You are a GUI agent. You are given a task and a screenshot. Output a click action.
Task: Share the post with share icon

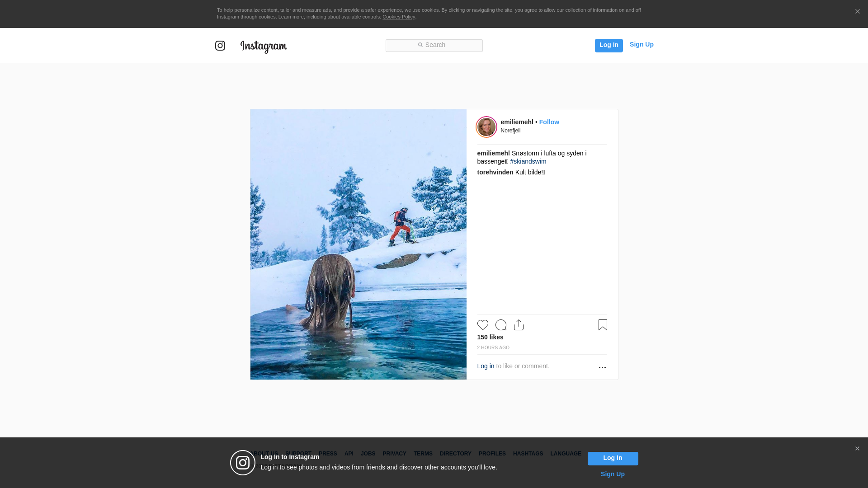tap(519, 325)
